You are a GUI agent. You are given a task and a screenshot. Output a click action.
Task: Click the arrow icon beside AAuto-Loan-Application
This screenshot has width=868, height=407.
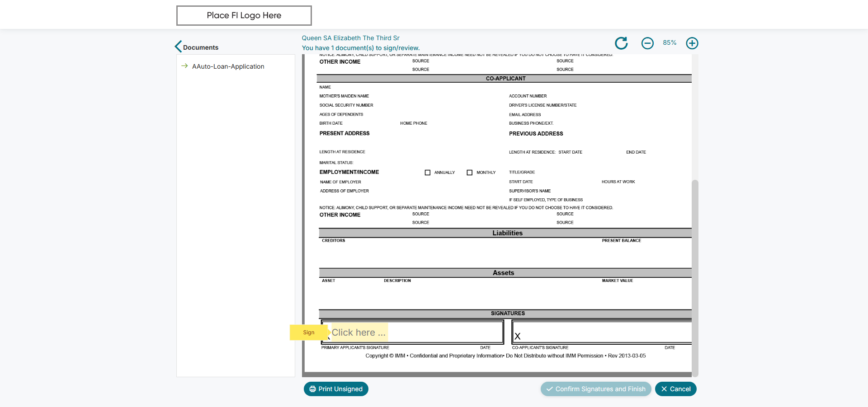[x=184, y=66]
